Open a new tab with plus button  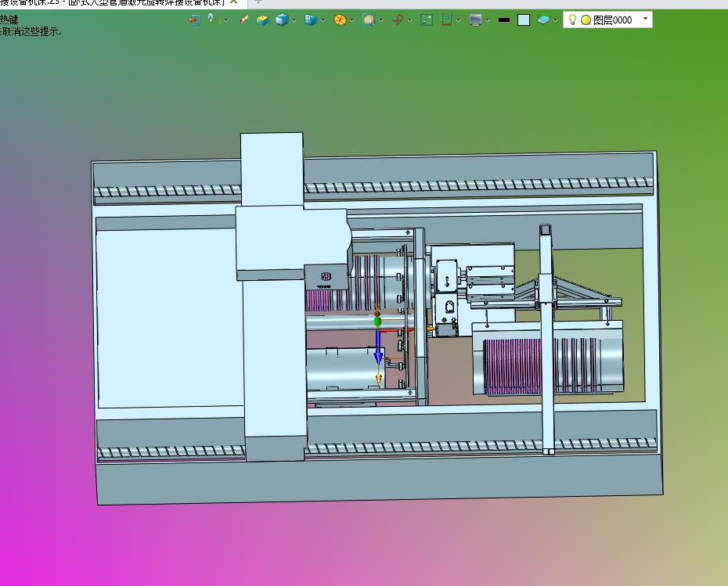[258, 2]
